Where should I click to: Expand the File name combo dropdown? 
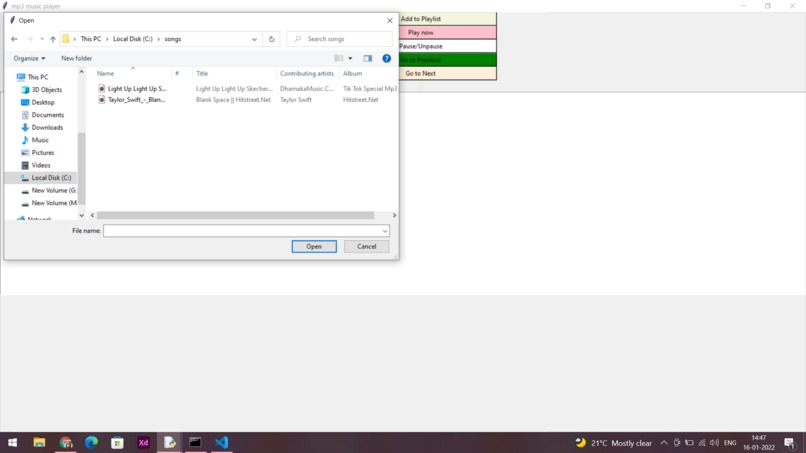click(x=384, y=231)
